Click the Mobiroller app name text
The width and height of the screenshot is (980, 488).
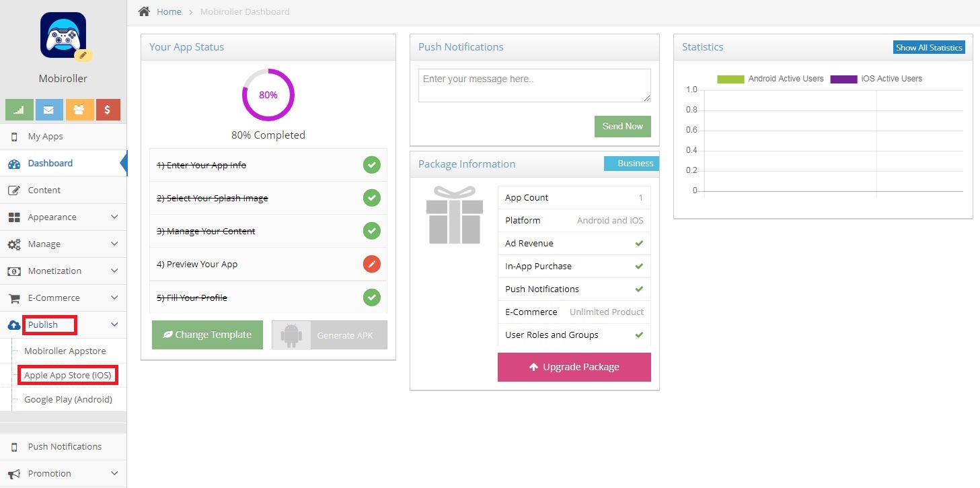pyautogui.click(x=63, y=78)
